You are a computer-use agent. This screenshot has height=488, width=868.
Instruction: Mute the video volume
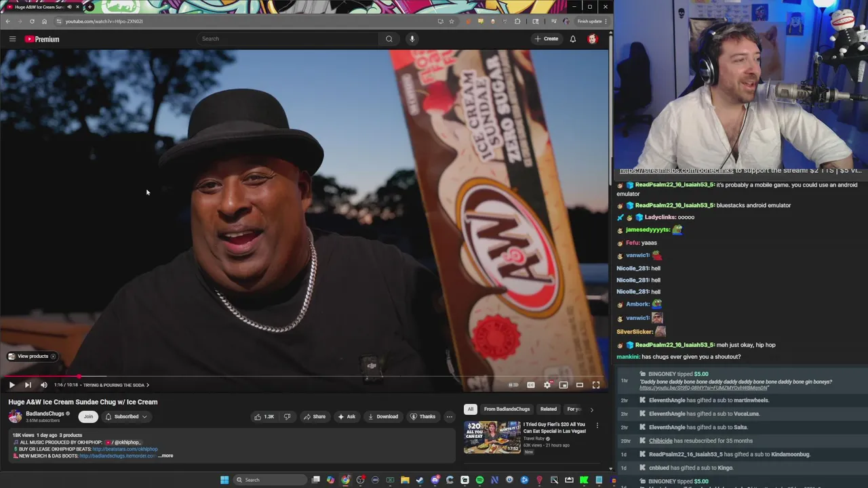43,385
